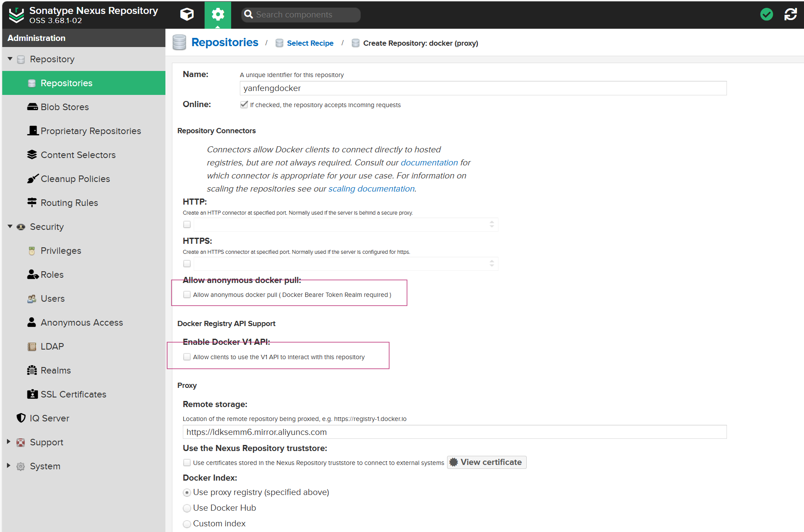Open Cleanup Policies menu item
The image size is (804, 532).
(75, 179)
